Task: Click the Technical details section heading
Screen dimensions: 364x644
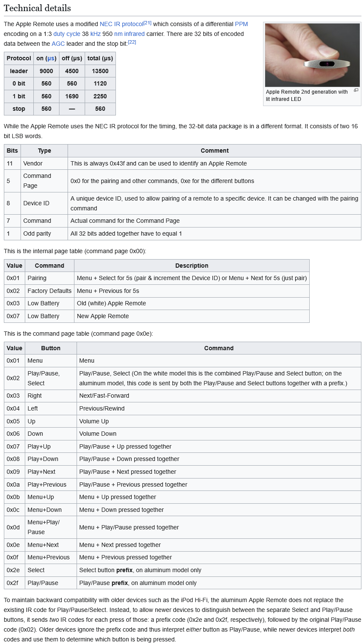Action: click(37, 8)
